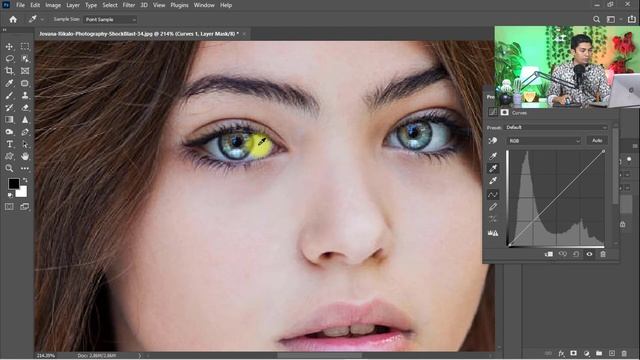Pick the white point eyedropper in Curves

493,180
